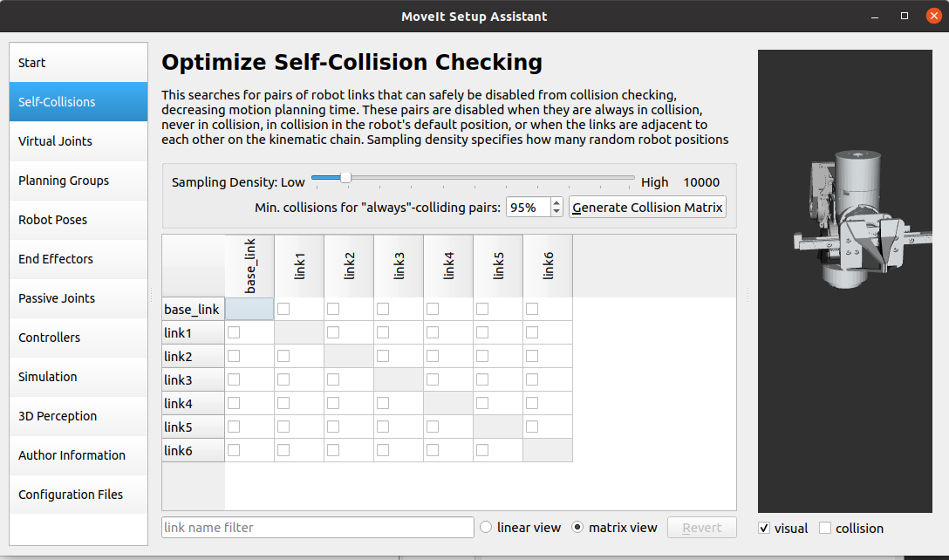Check link4 row, link5 column checkbox
949x560 pixels.
coord(482,403)
